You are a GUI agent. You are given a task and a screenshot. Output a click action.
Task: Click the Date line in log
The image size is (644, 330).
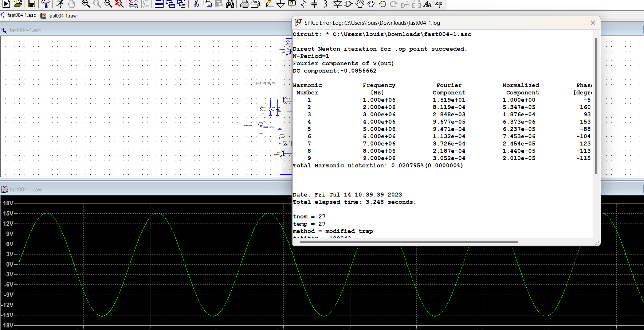(347, 195)
